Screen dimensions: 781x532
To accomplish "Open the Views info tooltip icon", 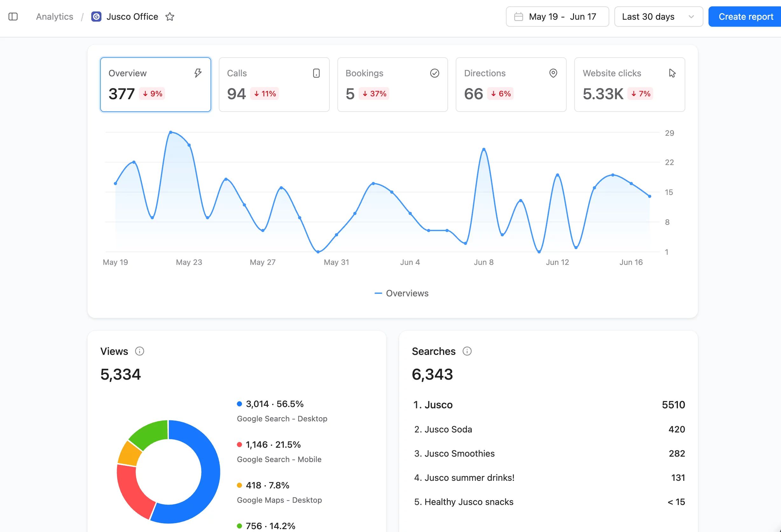I will 140,351.
